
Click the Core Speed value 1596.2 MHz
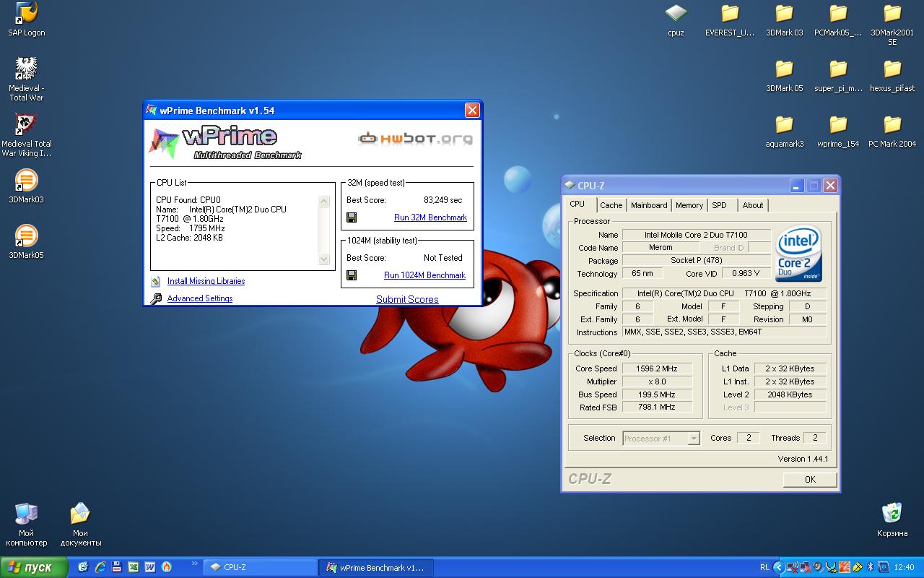657,368
